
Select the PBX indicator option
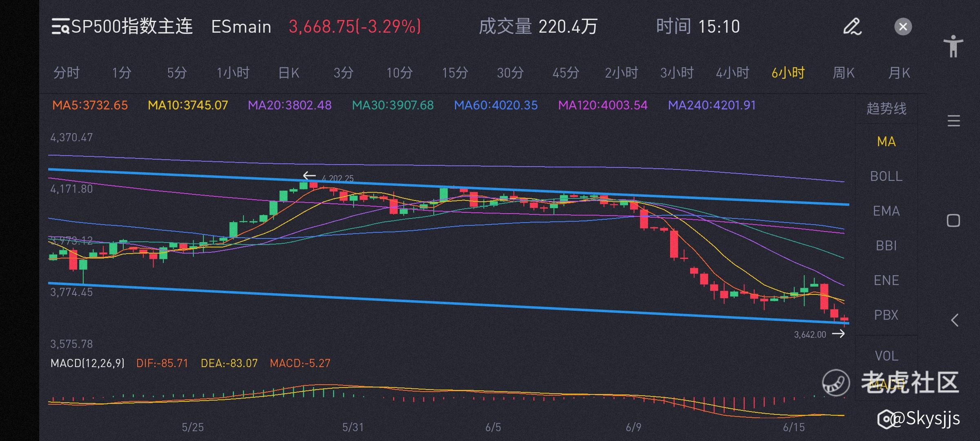[x=886, y=315]
